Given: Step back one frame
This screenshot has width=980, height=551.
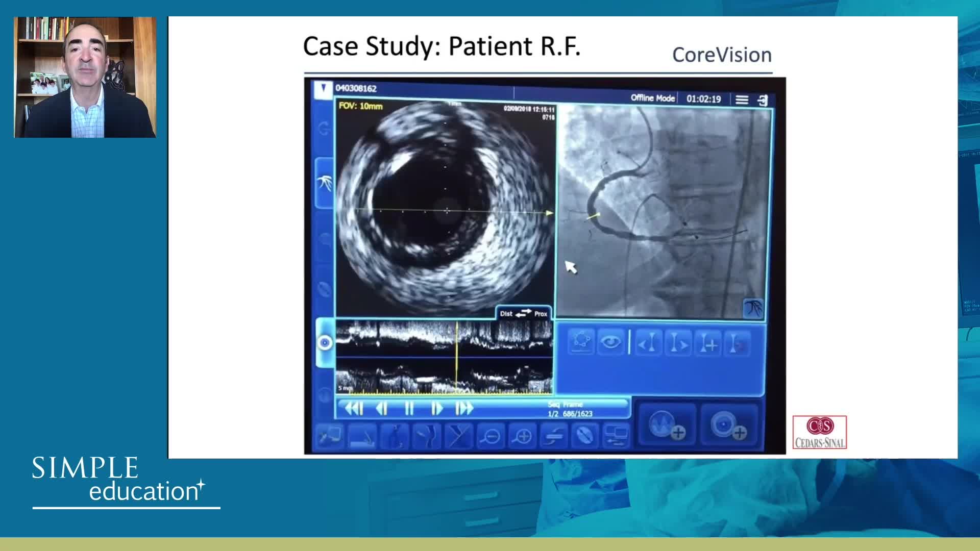Looking at the screenshot, I should [381, 409].
